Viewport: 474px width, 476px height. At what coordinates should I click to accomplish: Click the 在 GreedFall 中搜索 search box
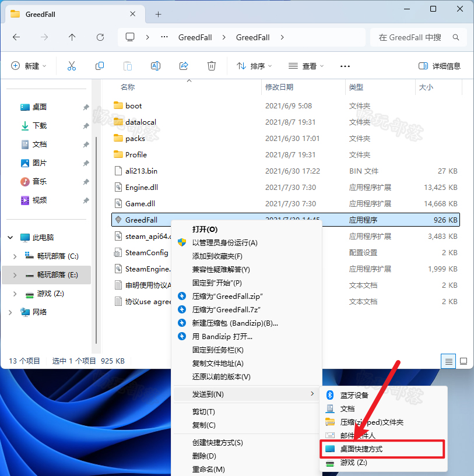[419, 37]
